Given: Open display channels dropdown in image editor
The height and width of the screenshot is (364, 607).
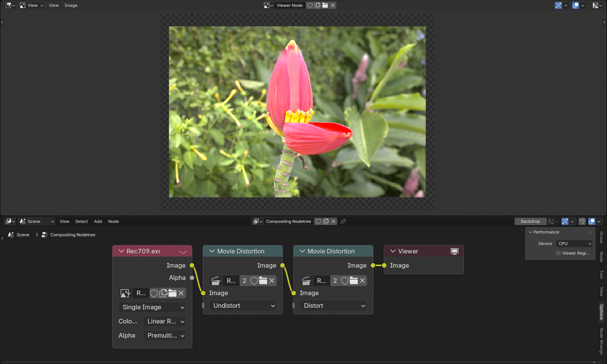Looking at the screenshot, I should coord(597,5).
